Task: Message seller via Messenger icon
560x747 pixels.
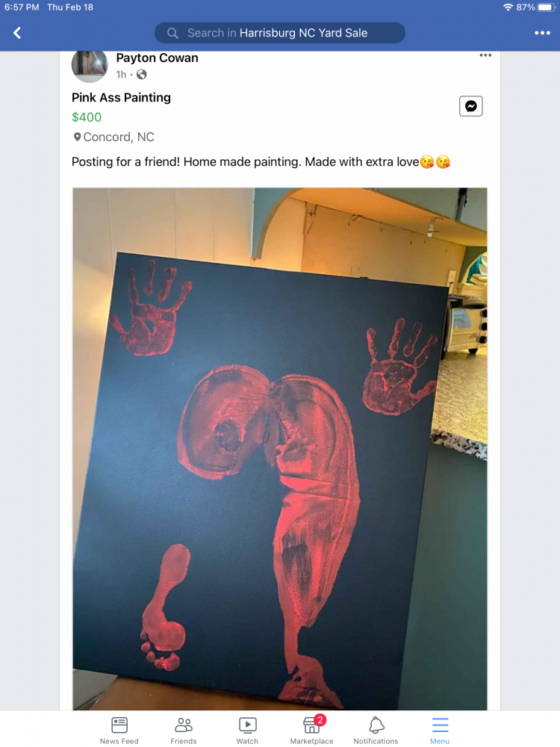Action: pos(470,107)
